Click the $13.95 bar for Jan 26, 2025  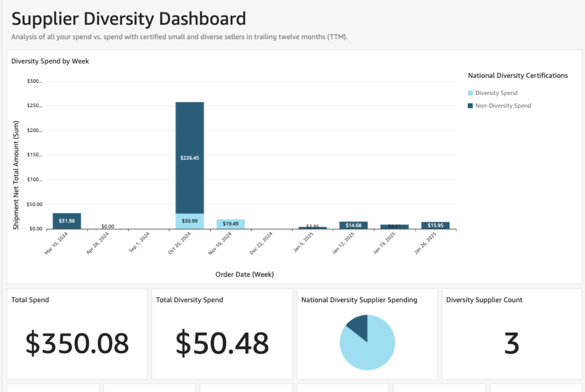coord(435,225)
